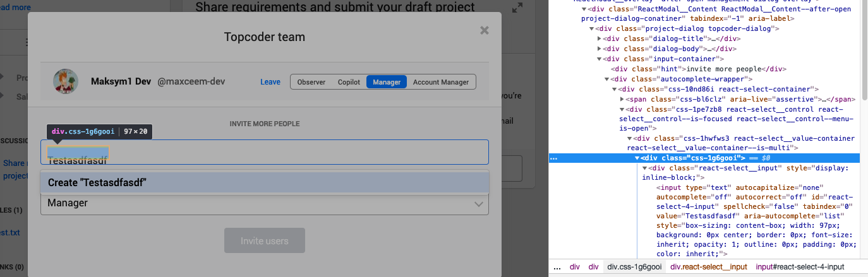Close the Topcoder team dialog
This screenshot has width=868, height=277.
tap(485, 30)
